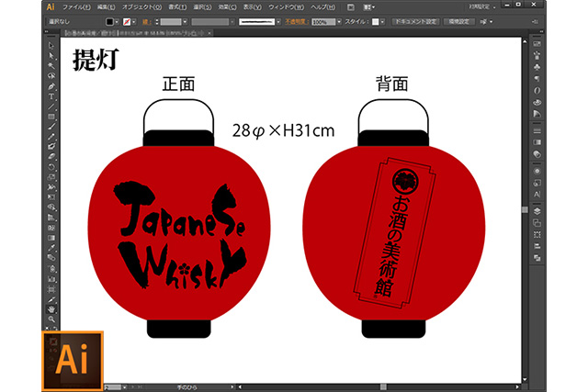Image resolution: width=588 pixels, height=392 pixels.
Task: Open the workspace switcher dropdown
Action: 482,7
